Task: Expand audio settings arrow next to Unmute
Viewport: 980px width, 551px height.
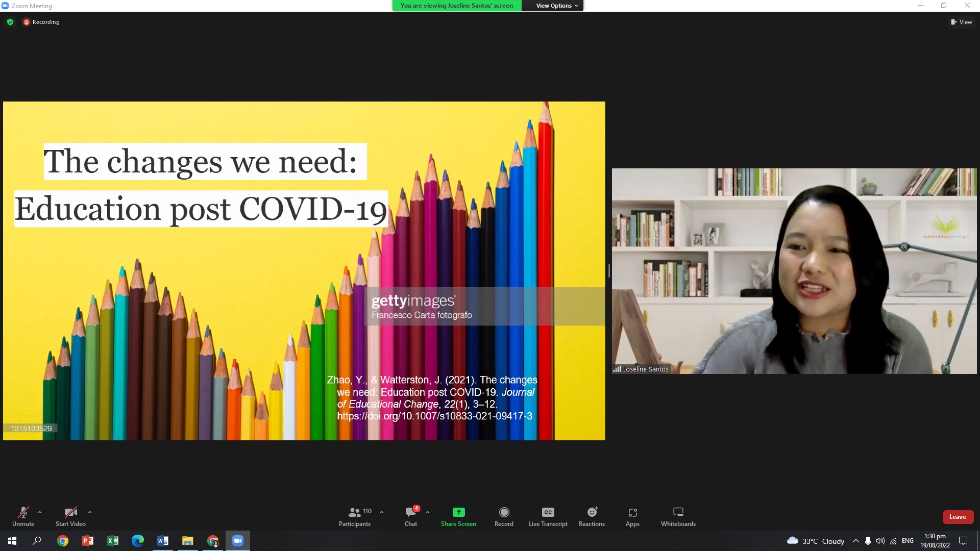Action: click(x=40, y=512)
